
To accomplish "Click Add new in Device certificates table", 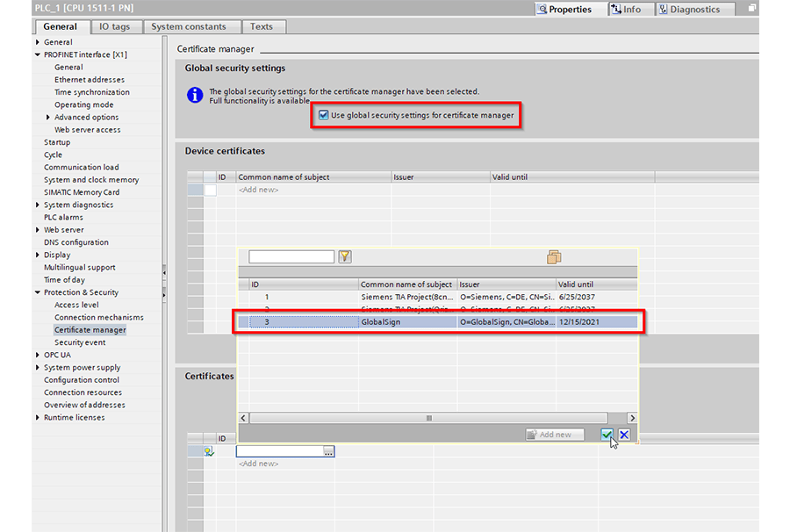I will 258,190.
